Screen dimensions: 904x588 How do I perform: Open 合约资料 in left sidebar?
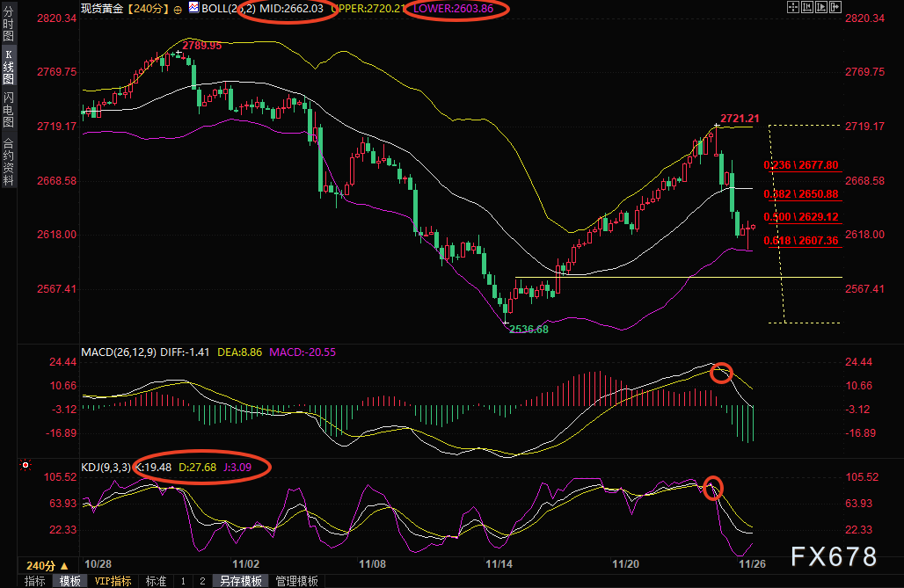[x=8, y=161]
